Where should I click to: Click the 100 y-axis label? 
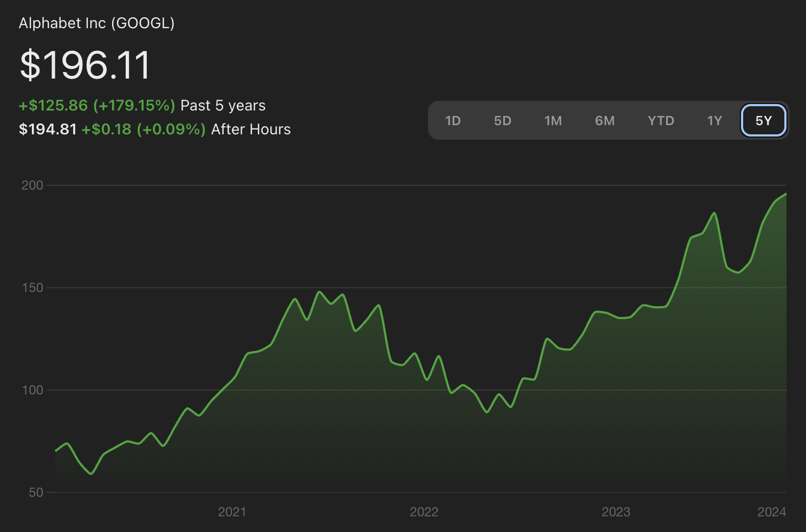(x=32, y=390)
